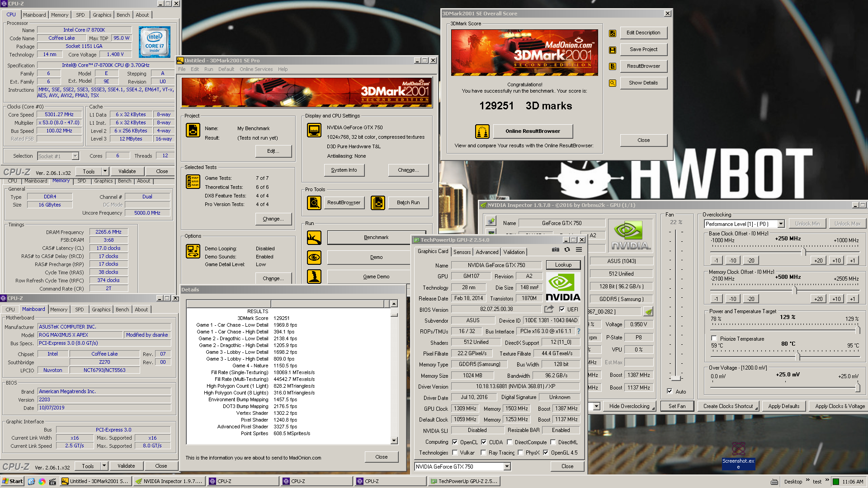This screenshot has width=868, height=488.
Task: Open the GPU-Z hamburger menu
Action: click(579, 249)
